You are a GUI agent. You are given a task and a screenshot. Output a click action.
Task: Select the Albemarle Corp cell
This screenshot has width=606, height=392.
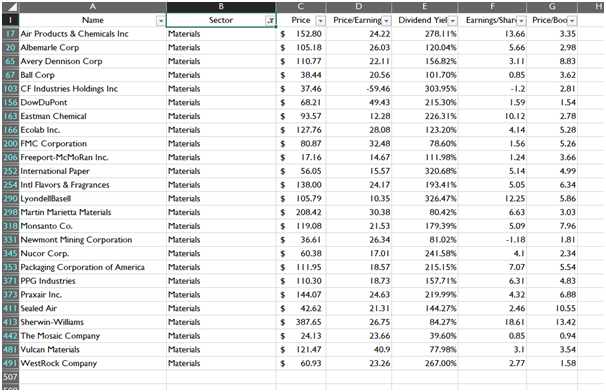pos(93,48)
